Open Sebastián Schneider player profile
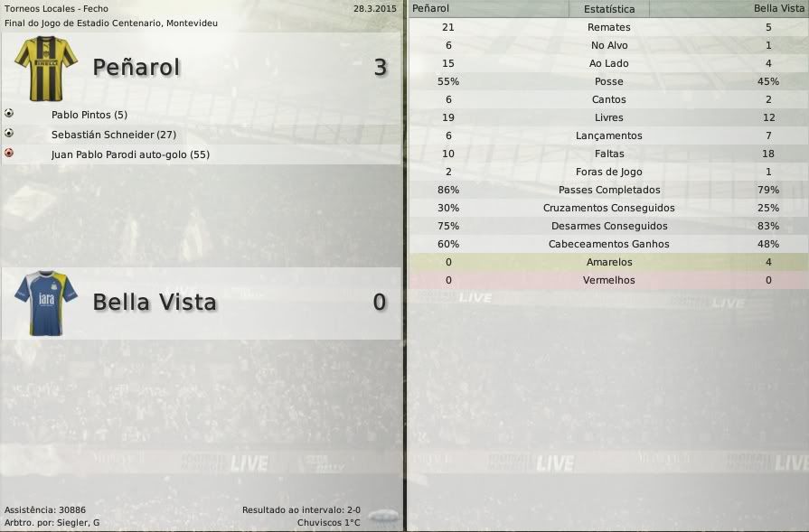 click(x=114, y=135)
